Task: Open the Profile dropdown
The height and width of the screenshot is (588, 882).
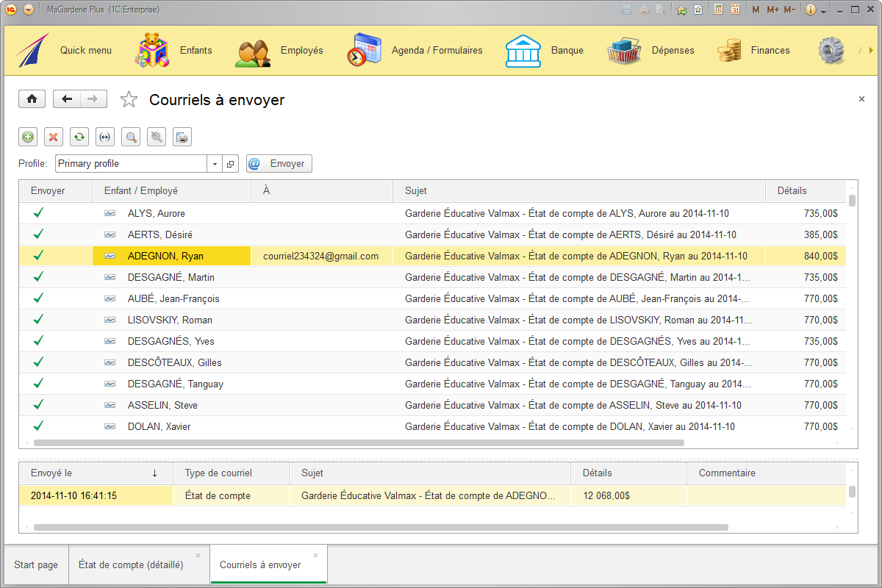Action: (214, 163)
